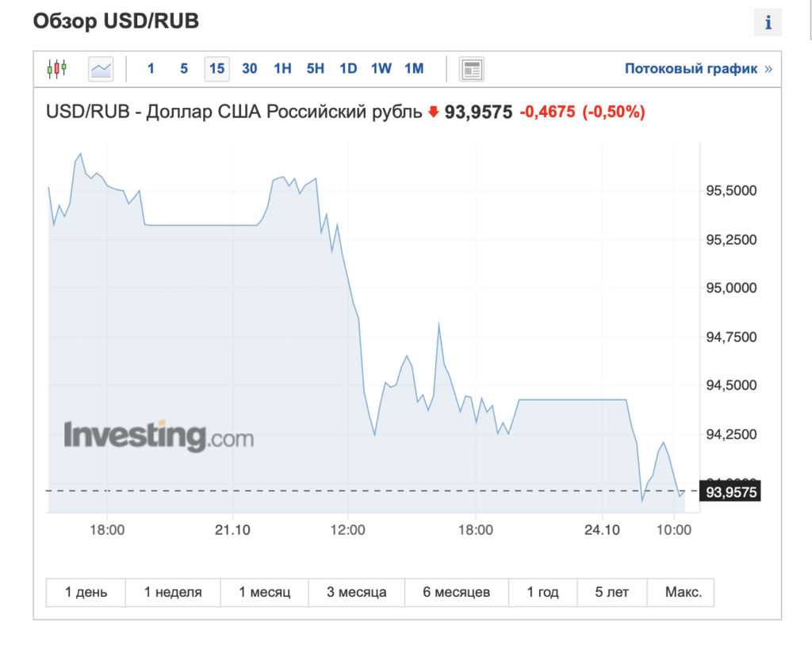Click the Investing.com watermark logo
The image size is (812, 646).
(159, 435)
